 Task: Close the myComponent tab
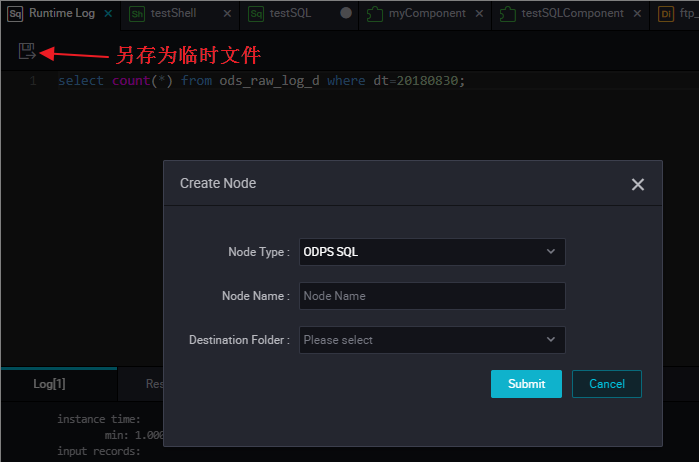[x=480, y=14]
